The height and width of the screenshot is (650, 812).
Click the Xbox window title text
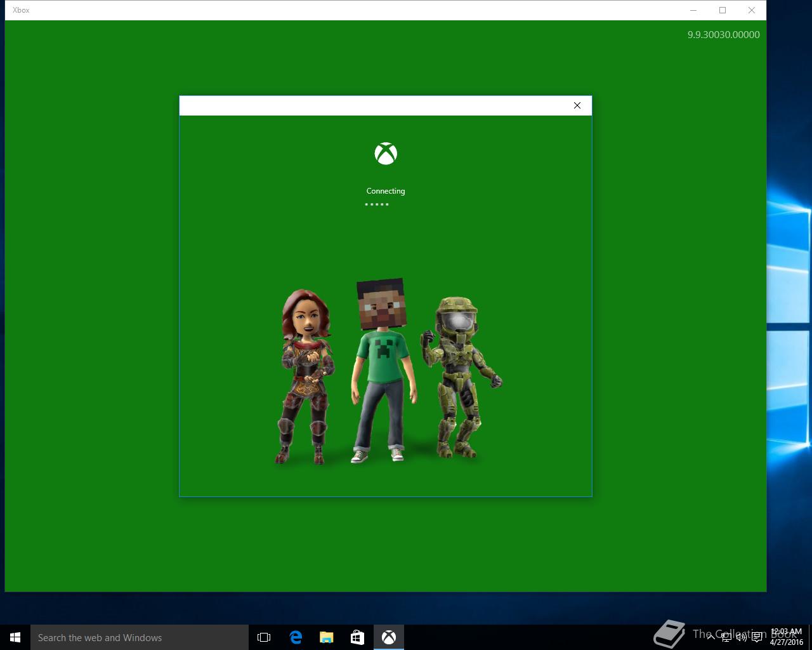(21, 10)
